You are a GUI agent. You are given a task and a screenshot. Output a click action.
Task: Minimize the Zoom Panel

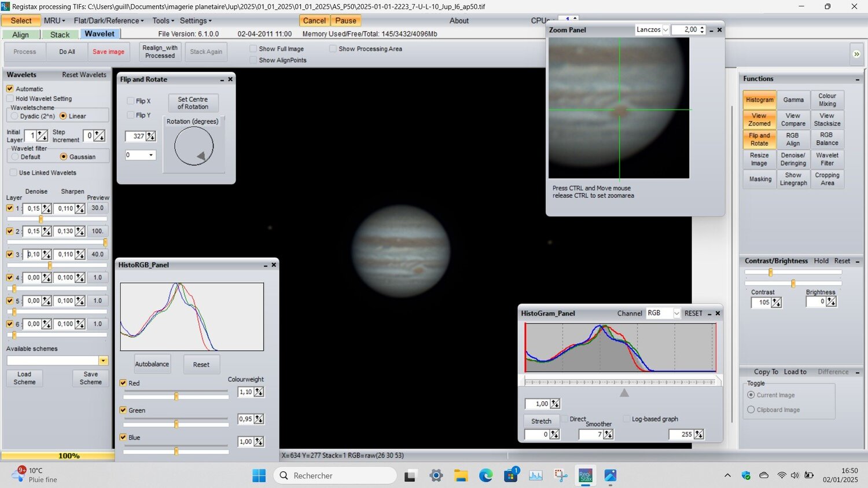click(x=711, y=30)
